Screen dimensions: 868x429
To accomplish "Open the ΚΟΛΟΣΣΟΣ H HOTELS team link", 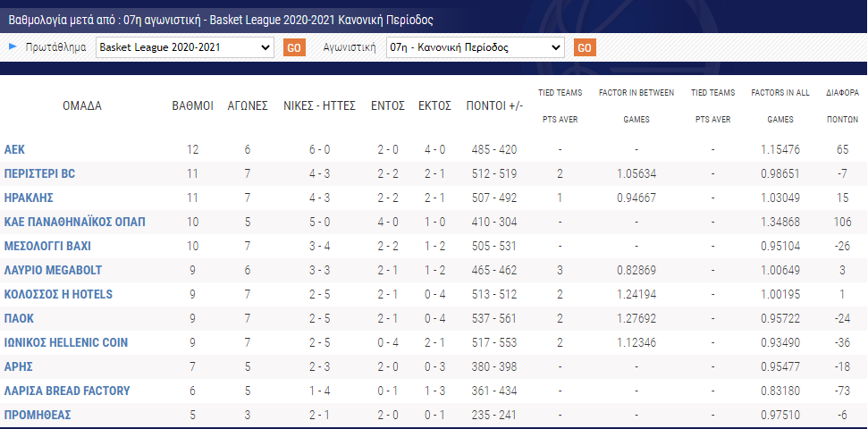I will pos(59,294).
